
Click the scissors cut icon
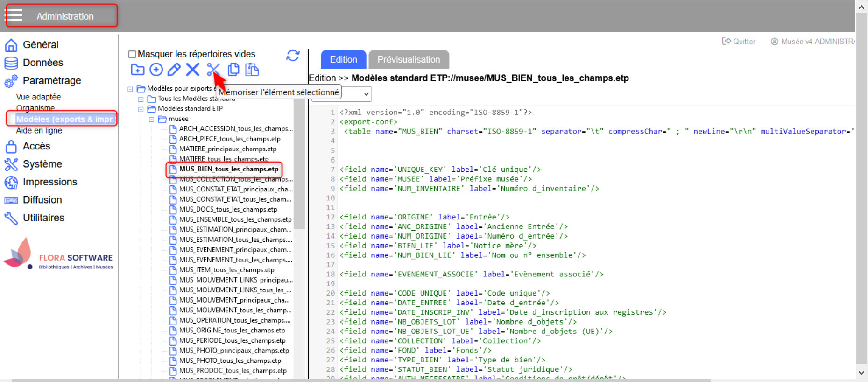213,70
